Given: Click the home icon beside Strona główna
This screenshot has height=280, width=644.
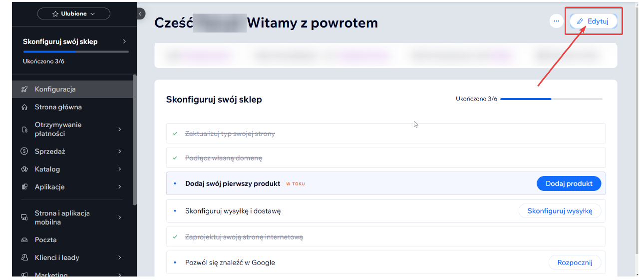Looking at the screenshot, I should (x=24, y=107).
